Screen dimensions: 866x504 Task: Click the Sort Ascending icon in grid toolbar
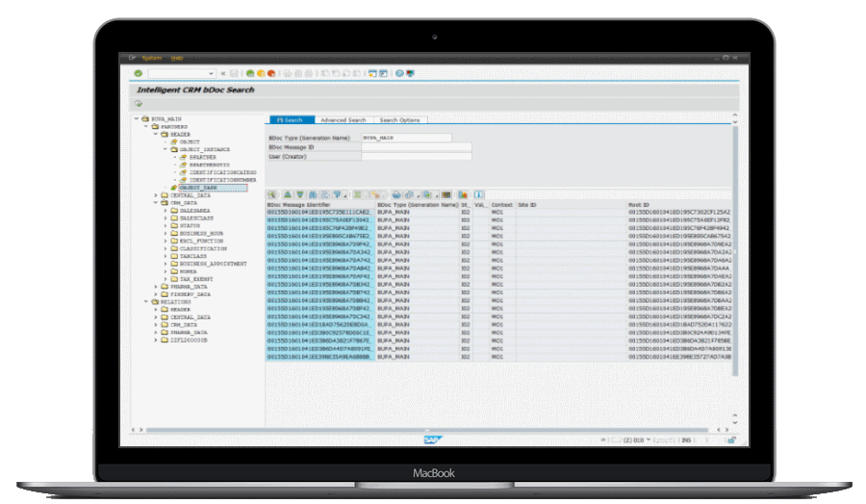288,195
